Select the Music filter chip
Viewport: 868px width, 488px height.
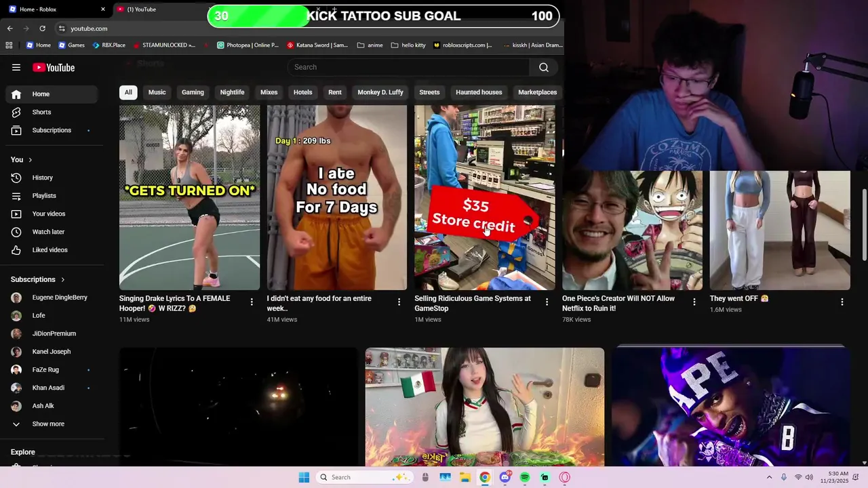pyautogui.click(x=157, y=92)
